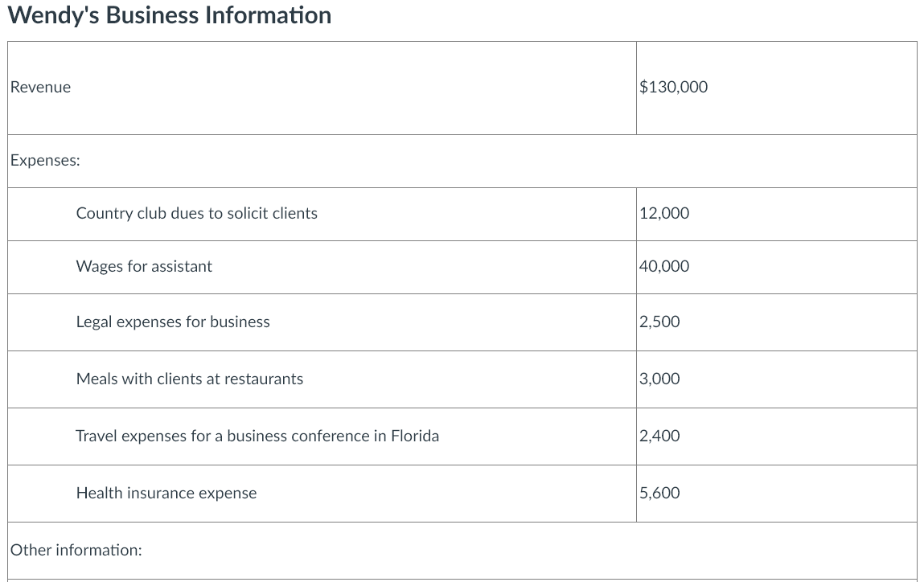924x582 pixels.
Task: Click the $130,000 revenue amount
Action: [x=674, y=87]
